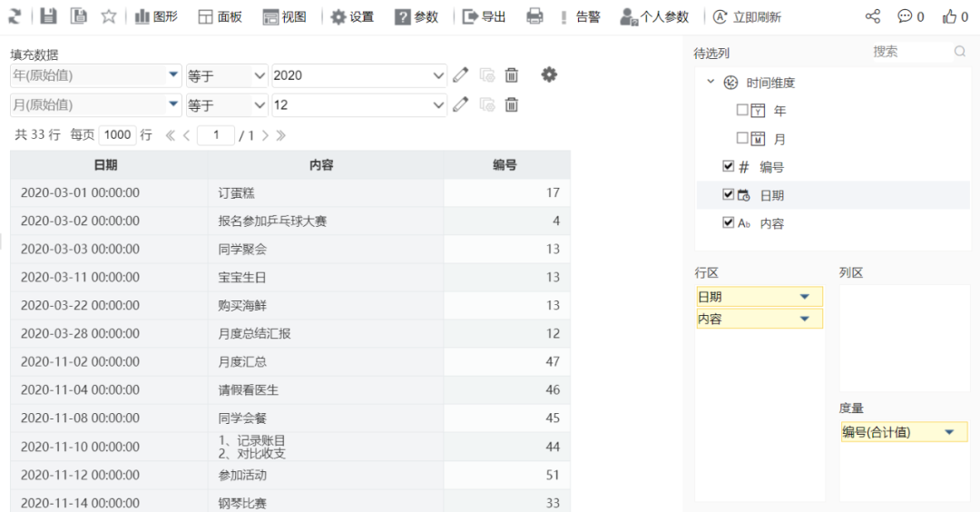The width and height of the screenshot is (980, 512).
Task: Click 立即刷新 refresh now
Action: [x=747, y=17]
